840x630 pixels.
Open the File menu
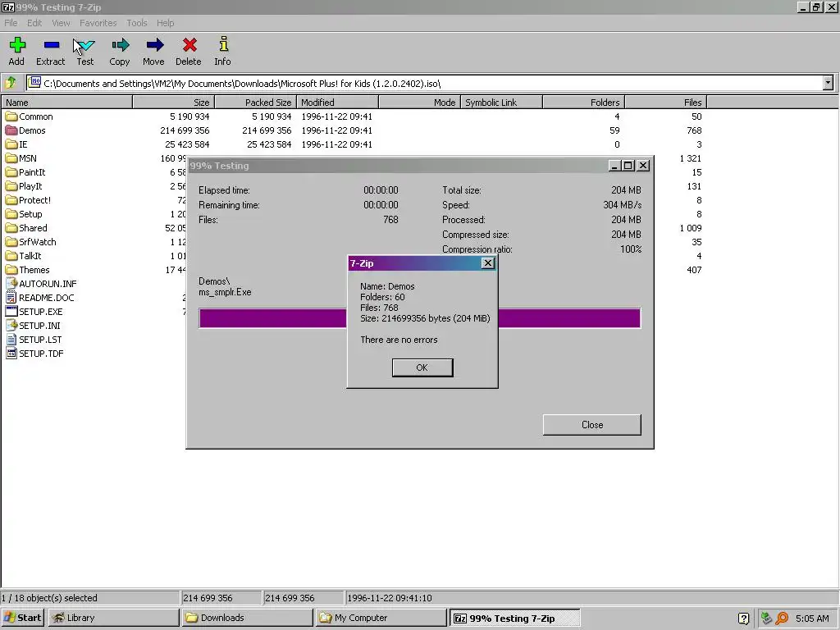pyautogui.click(x=11, y=23)
